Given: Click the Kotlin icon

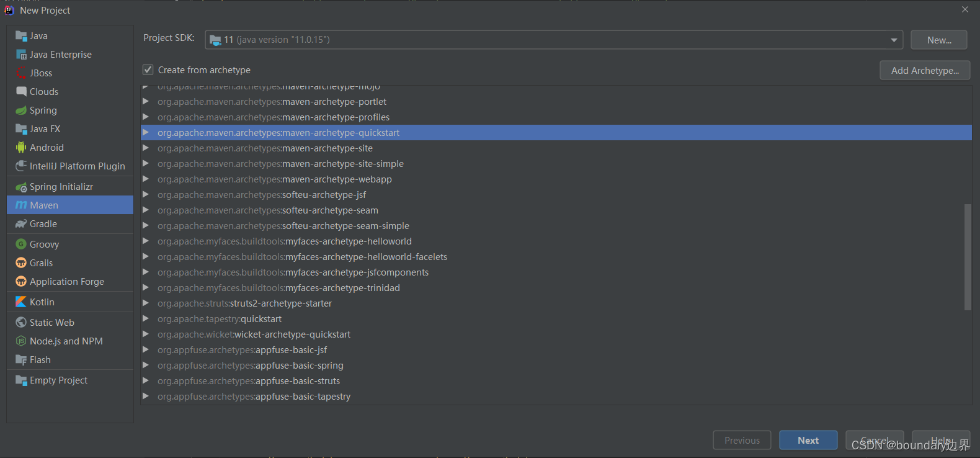Looking at the screenshot, I should click(21, 302).
